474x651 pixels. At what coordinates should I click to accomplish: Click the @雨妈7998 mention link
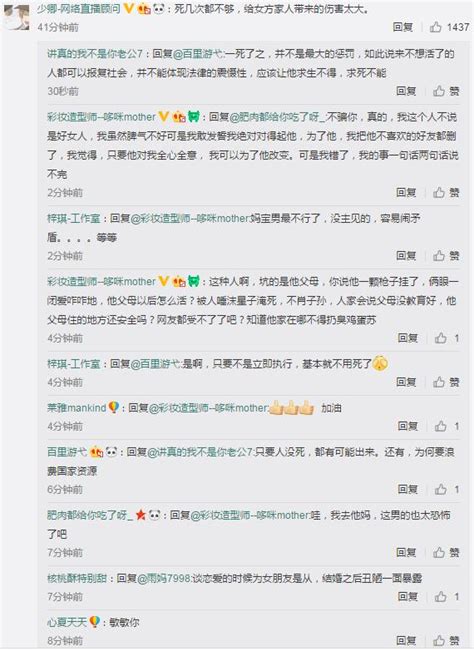(x=164, y=578)
